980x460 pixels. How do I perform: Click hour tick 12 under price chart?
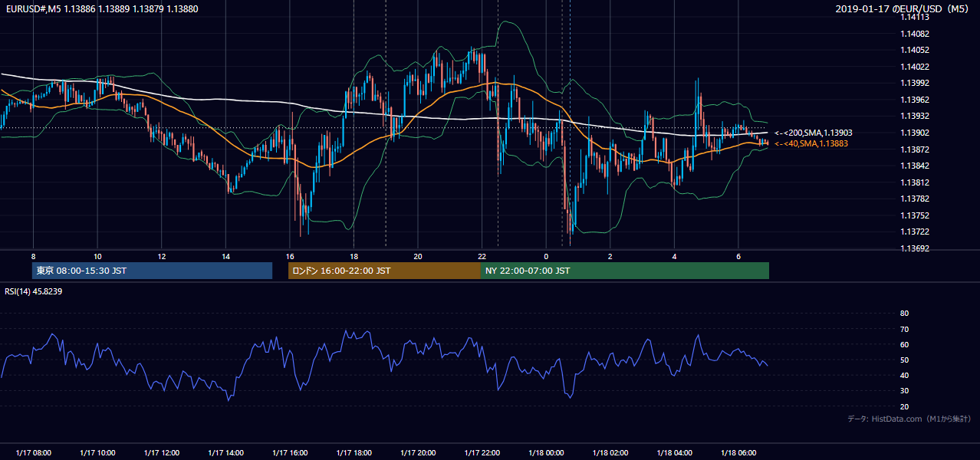click(161, 256)
